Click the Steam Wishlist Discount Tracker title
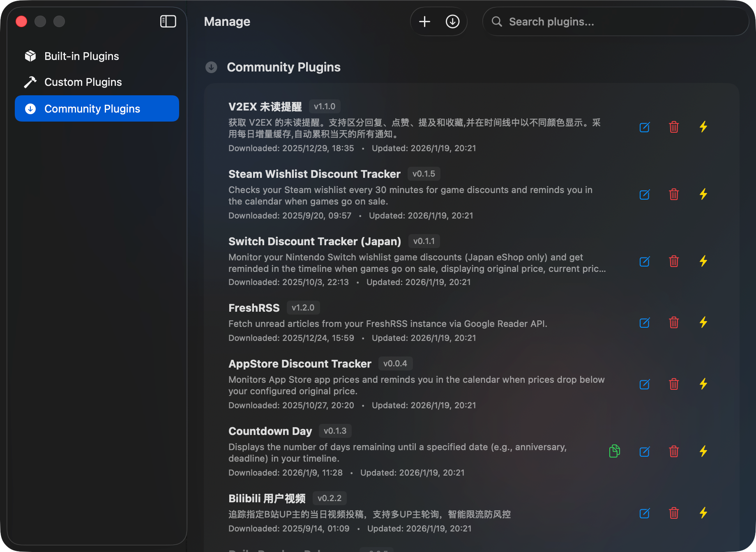 (x=314, y=174)
